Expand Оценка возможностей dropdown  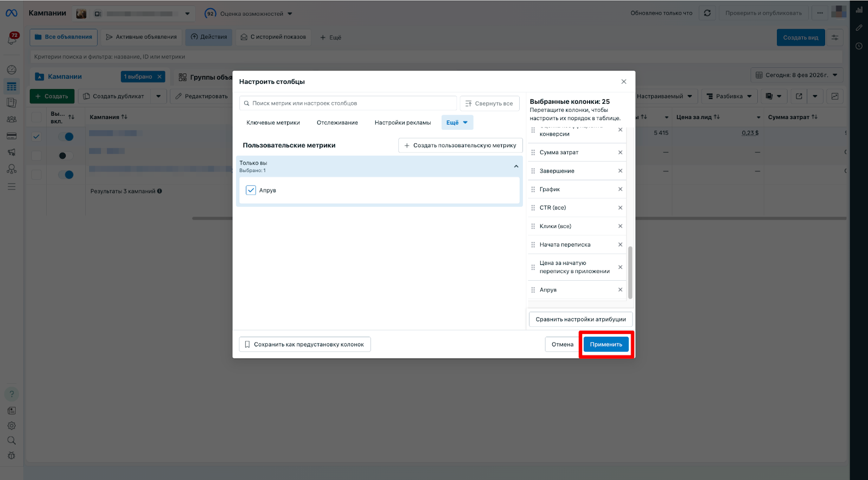[249, 14]
